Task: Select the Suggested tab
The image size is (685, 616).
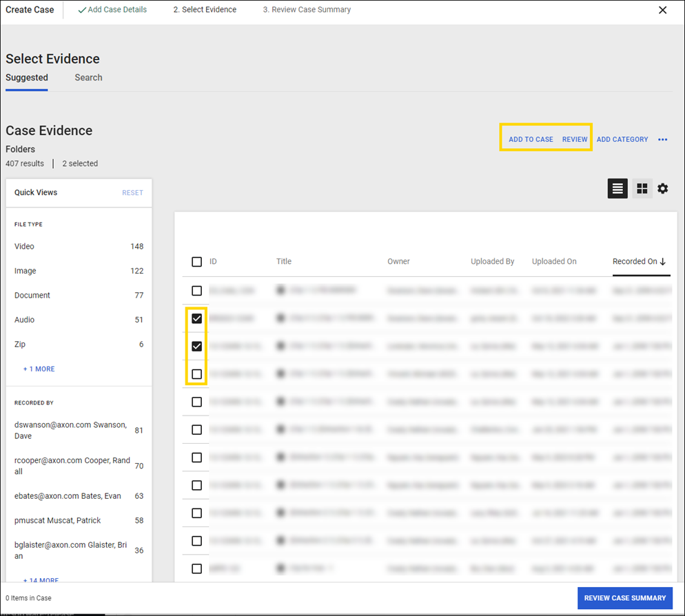Action: (27, 78)
